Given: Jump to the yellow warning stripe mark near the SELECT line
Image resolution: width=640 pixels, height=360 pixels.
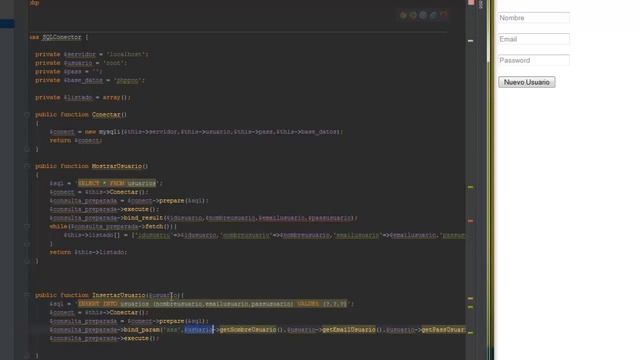Looking at the screenshot, I should (471, 187).
